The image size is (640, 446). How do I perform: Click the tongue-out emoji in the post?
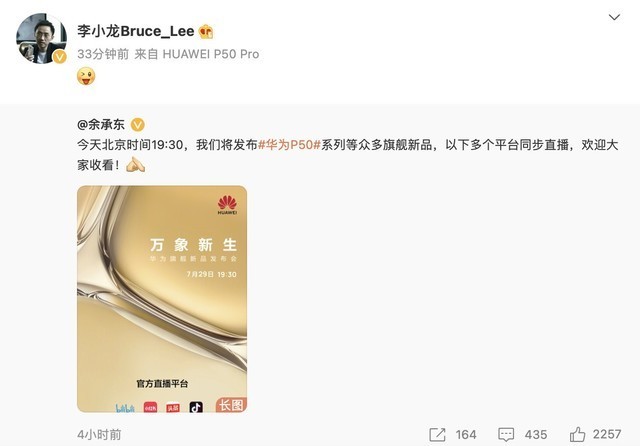tap(86, 76)
